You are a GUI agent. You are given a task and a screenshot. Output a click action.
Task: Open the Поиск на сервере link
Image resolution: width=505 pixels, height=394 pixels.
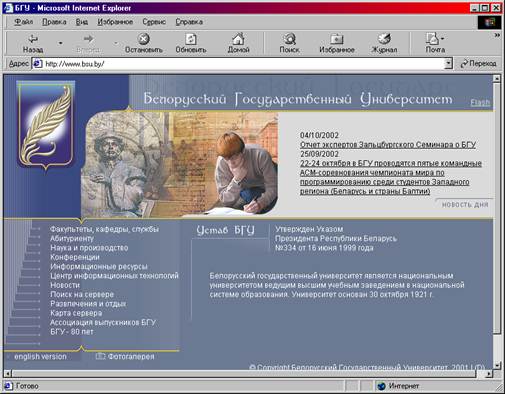(x=82, y=295)
